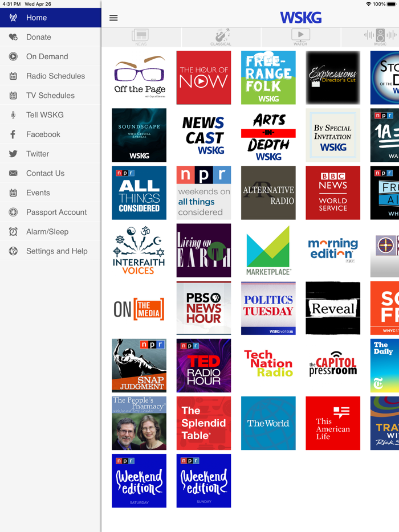
Task: Click the Donate heart icon
Action: tap(13, 37)
